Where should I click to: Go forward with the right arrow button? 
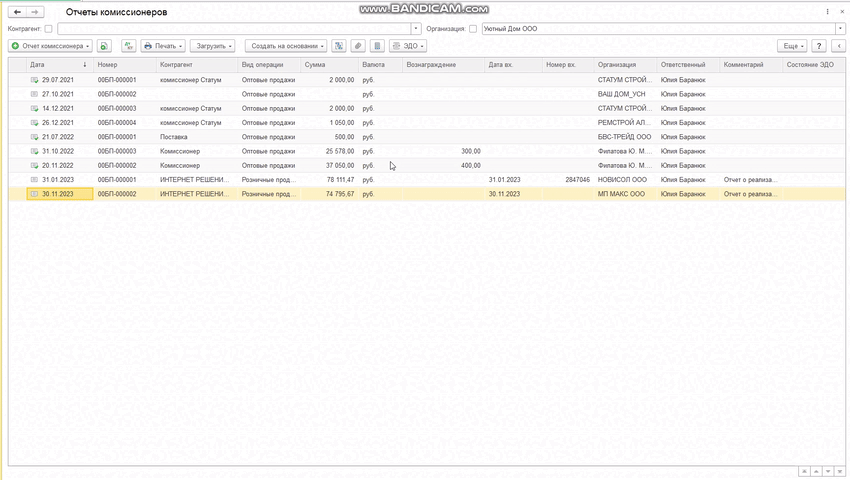coord(35,12)
